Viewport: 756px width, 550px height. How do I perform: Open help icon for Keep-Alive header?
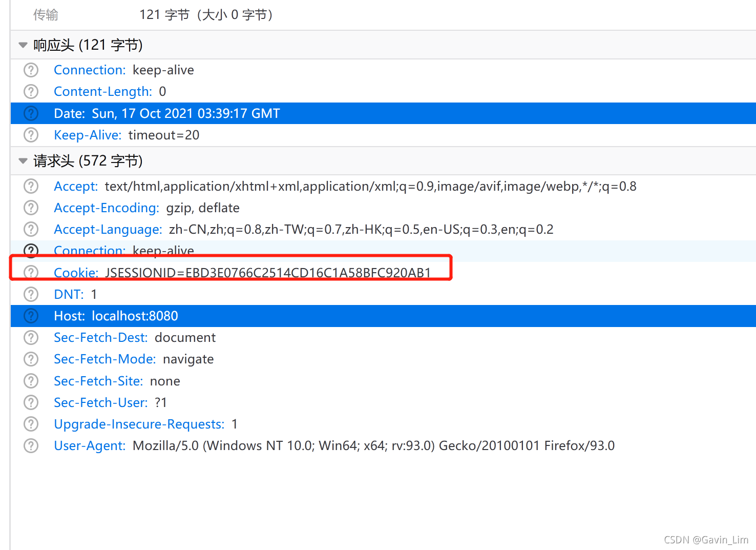tap(31, 135)
